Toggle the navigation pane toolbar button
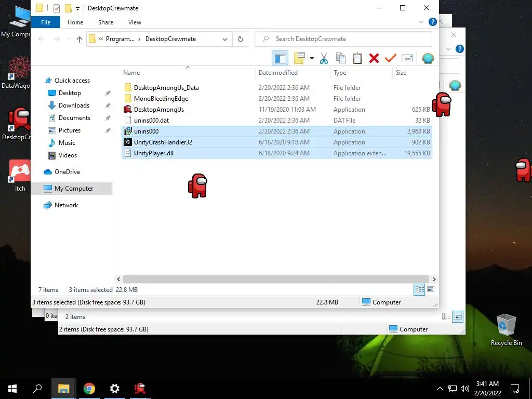Screen dimensions: 532x399 tap(280, 58)
